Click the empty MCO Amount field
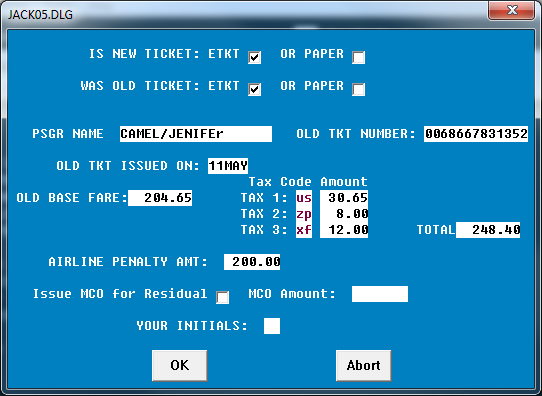Image resolution: width=542 pixels, height=396 pixels. click(x=380, y=294)
